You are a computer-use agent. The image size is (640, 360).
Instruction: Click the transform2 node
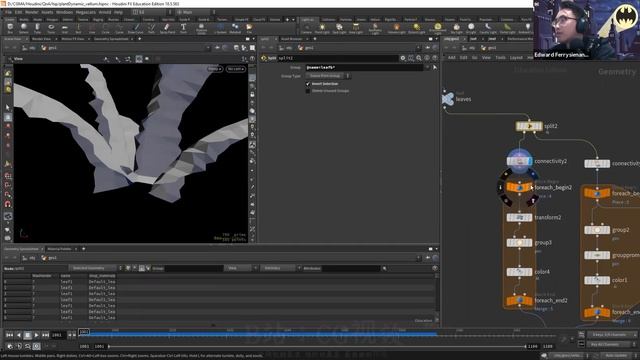[519, 218]
